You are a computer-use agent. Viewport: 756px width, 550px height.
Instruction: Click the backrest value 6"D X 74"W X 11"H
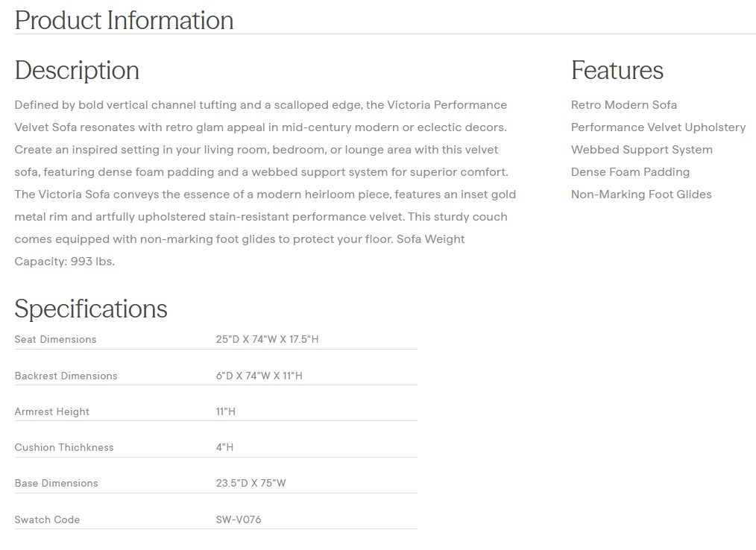259,376
